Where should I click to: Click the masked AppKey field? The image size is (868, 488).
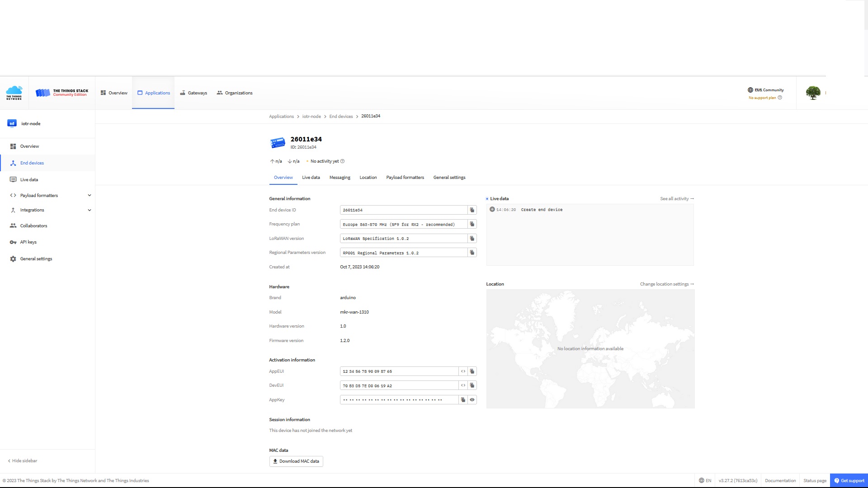click(x=399, y=400)
